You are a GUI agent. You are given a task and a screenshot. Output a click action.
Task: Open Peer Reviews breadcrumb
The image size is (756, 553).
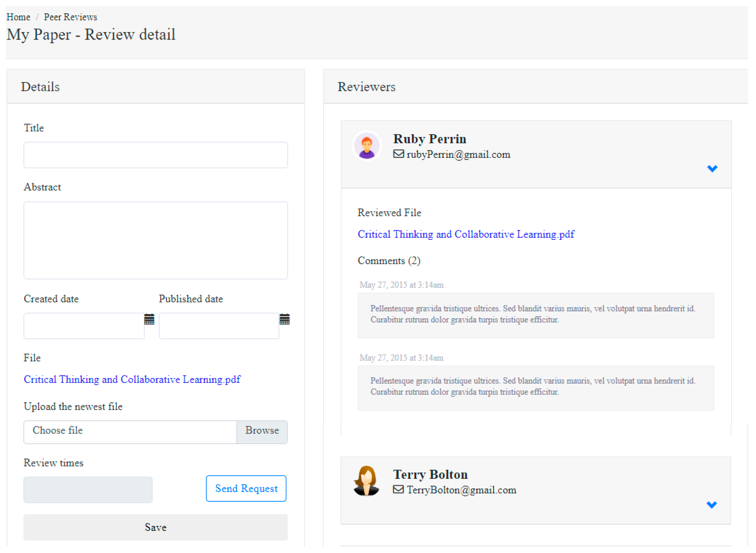coord(70,17)
